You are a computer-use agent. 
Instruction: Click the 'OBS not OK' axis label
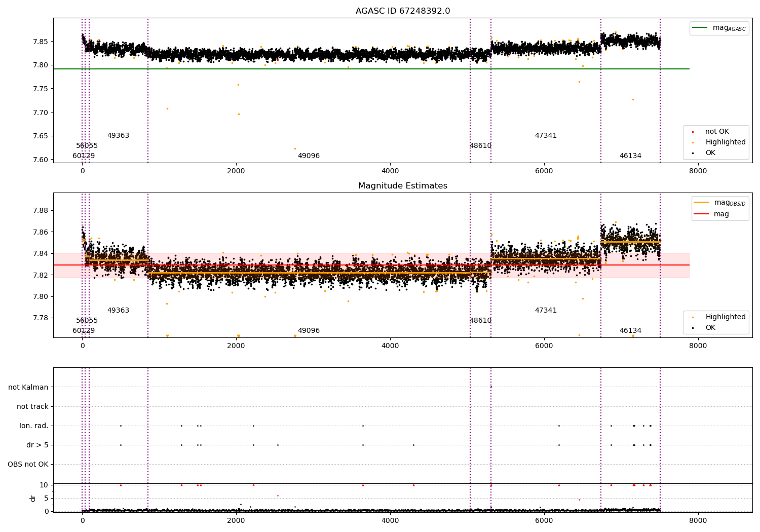click(x=28, y=465)
